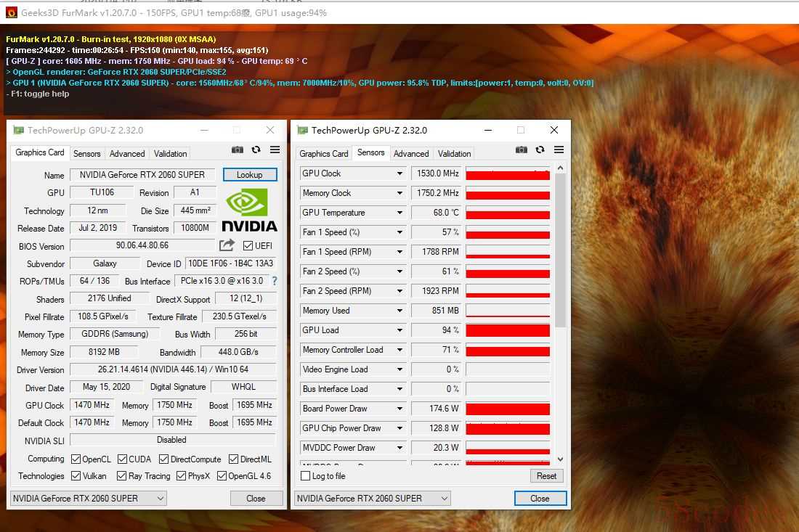Screen dimensions: 799x532
Task: Switch to Advanced tab in left GPU-Z window
Action: [x=127, y=154]
